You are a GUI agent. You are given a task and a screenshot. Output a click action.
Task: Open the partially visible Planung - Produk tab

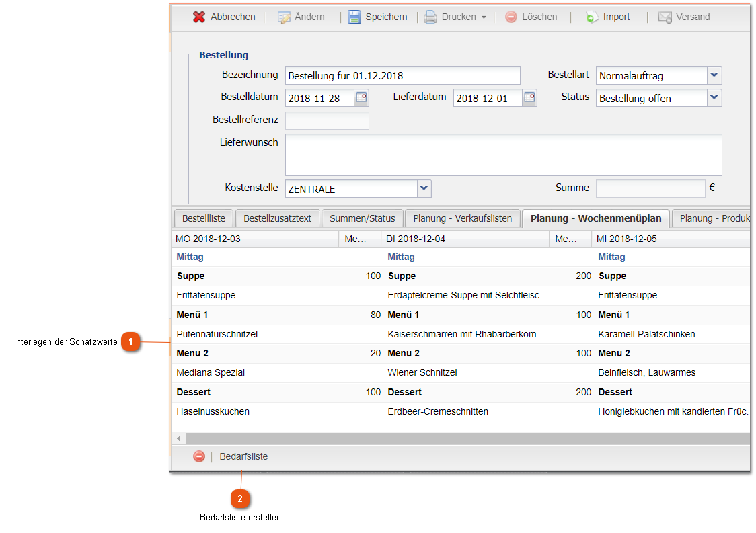tap(712, 218)
